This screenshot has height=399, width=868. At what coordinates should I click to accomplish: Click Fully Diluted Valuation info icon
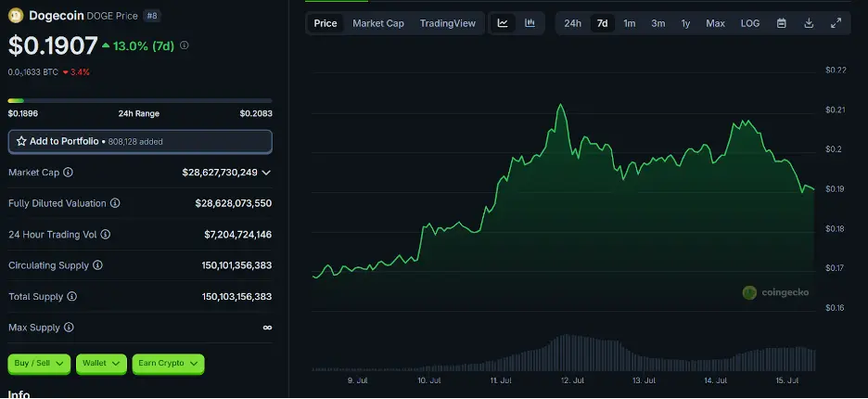point(115,203)
